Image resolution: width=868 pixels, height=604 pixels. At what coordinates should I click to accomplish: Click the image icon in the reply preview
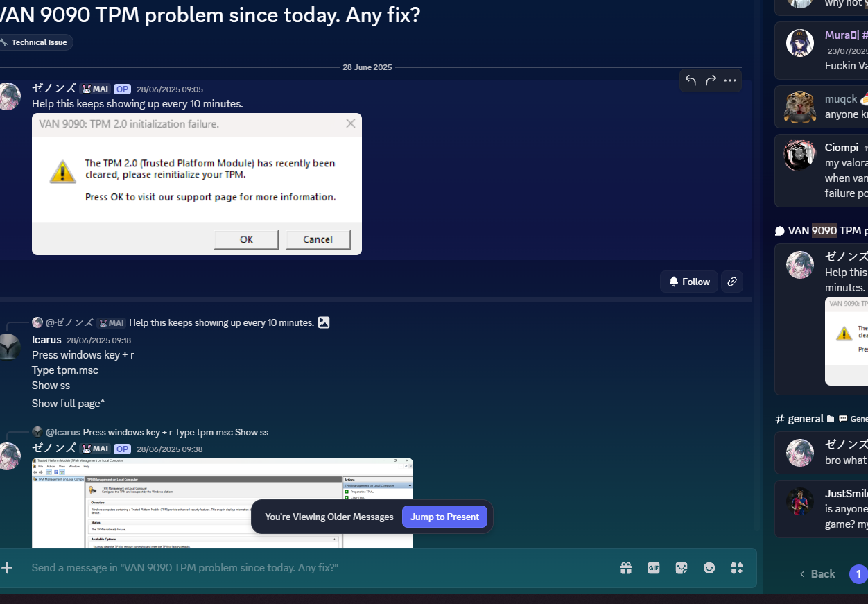[324, 322]
